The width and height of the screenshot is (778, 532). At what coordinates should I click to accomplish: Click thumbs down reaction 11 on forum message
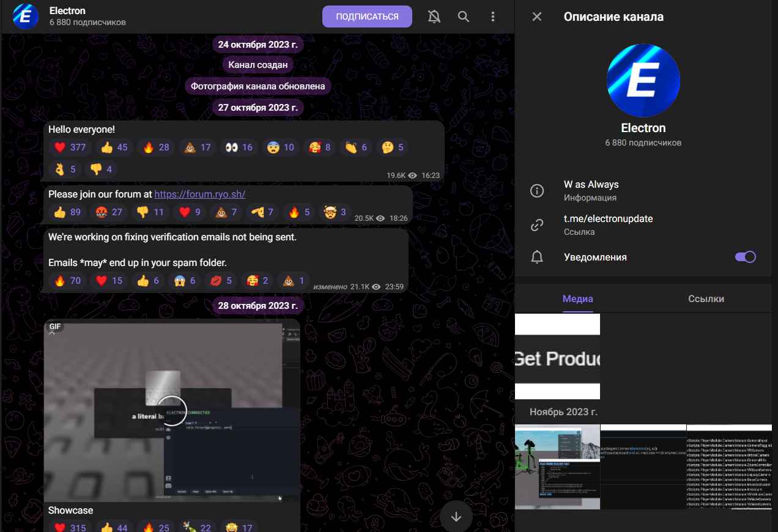(x=150, y=212)
